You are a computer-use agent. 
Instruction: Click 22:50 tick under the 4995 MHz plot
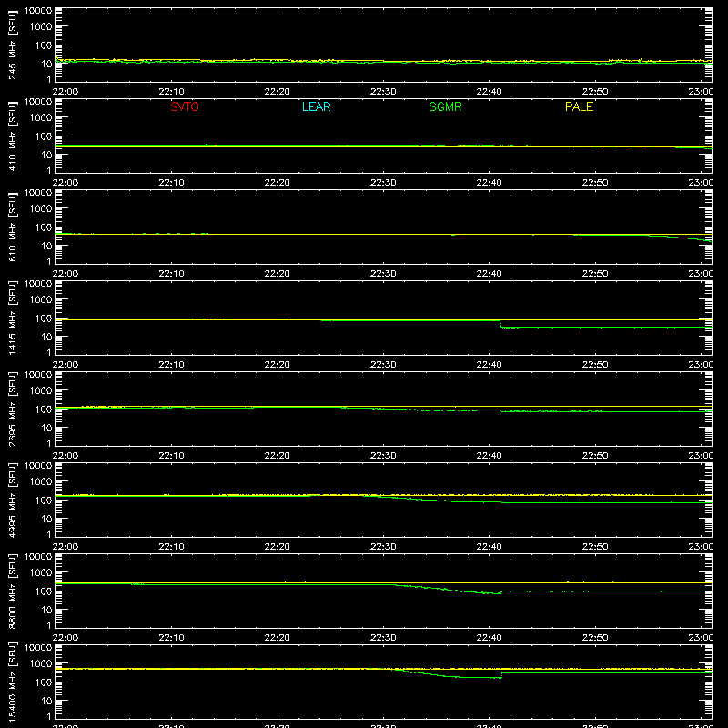coord(595,547)
